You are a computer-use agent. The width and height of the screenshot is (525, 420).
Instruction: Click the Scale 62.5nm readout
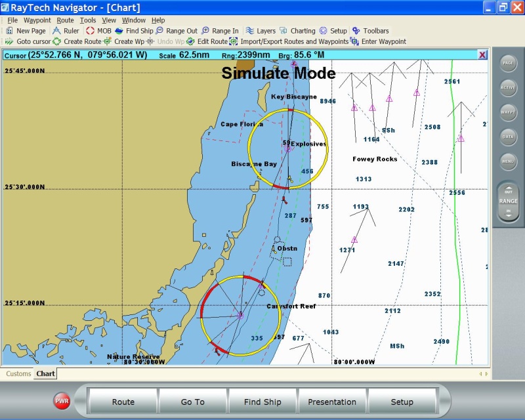tap(184, 55)
